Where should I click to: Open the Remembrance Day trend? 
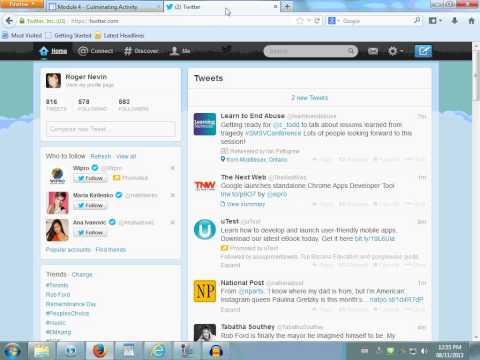click(71, 304)
